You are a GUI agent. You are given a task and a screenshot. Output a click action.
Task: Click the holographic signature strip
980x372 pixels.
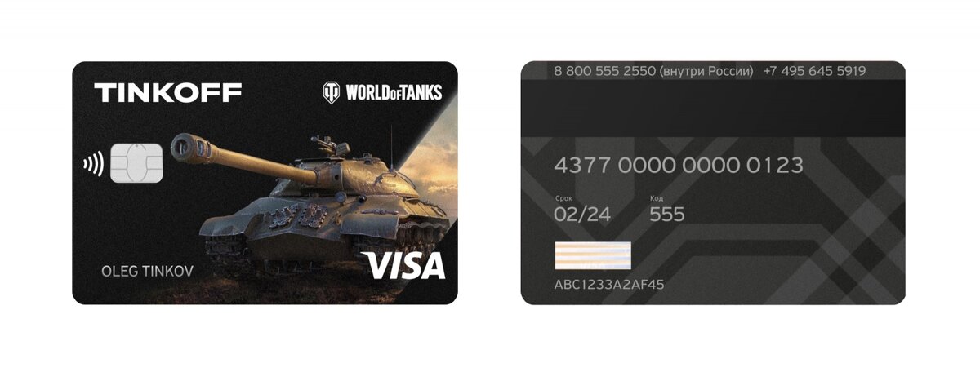[593, 256]
